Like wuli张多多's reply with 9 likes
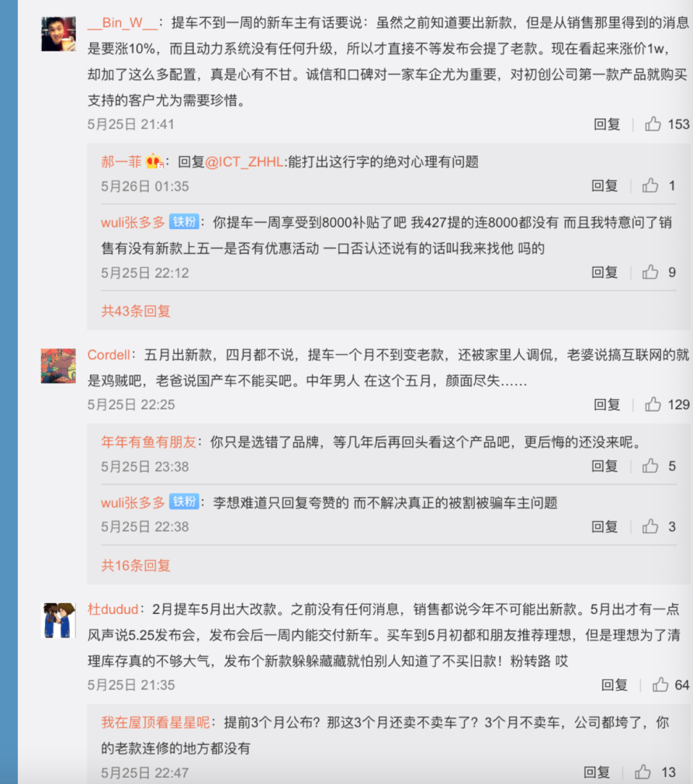This screenshot has width=693, height=784. tap(651, 272)
